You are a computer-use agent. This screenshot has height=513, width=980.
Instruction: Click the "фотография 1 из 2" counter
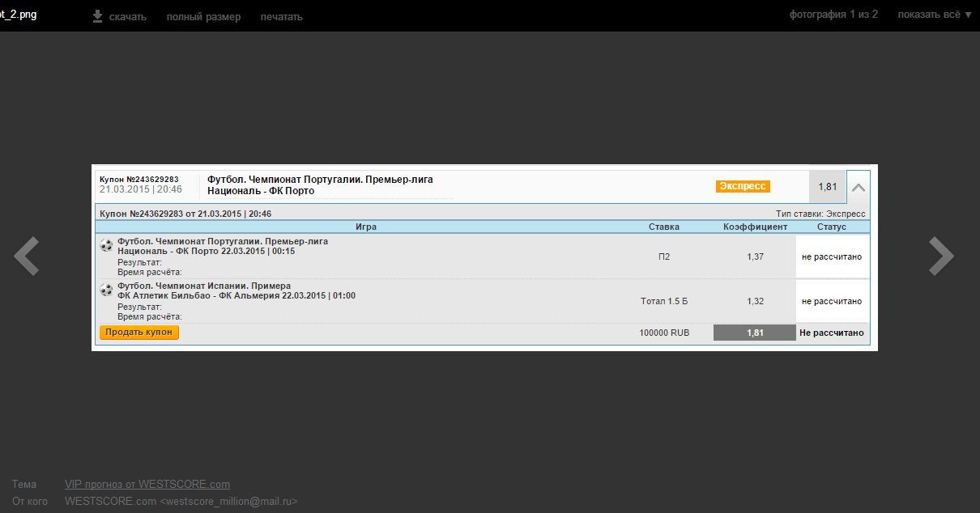pyautogui.click(x=833, y=15)
